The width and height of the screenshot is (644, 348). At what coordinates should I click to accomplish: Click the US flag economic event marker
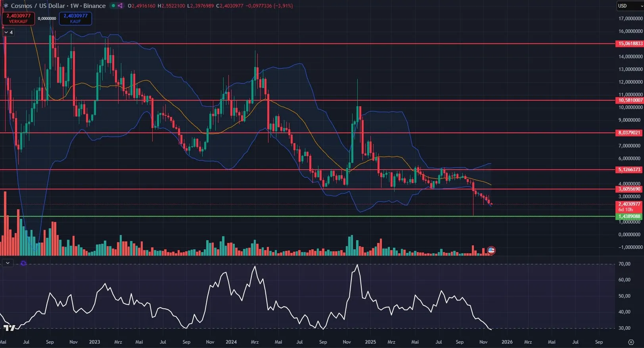tap(491, 250)
